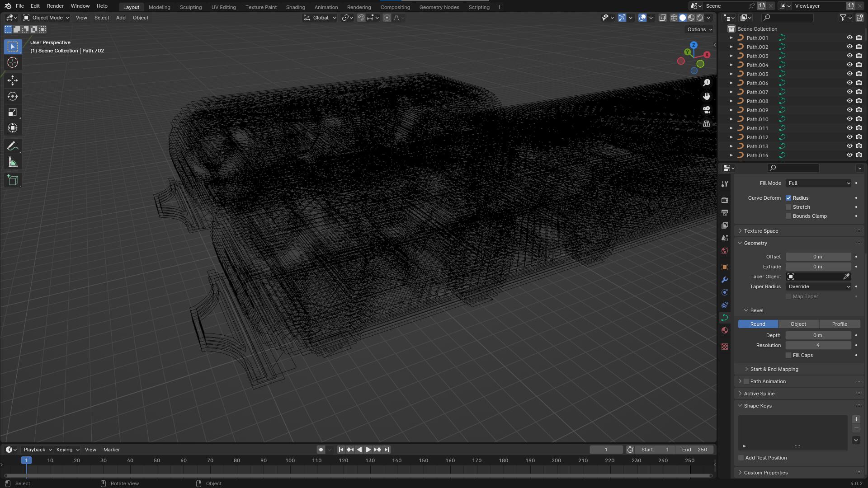The width and height of the screenshot is (868, 488).
Task: Click the zoom view icon in viewport
Action: (x=707, y=83)
